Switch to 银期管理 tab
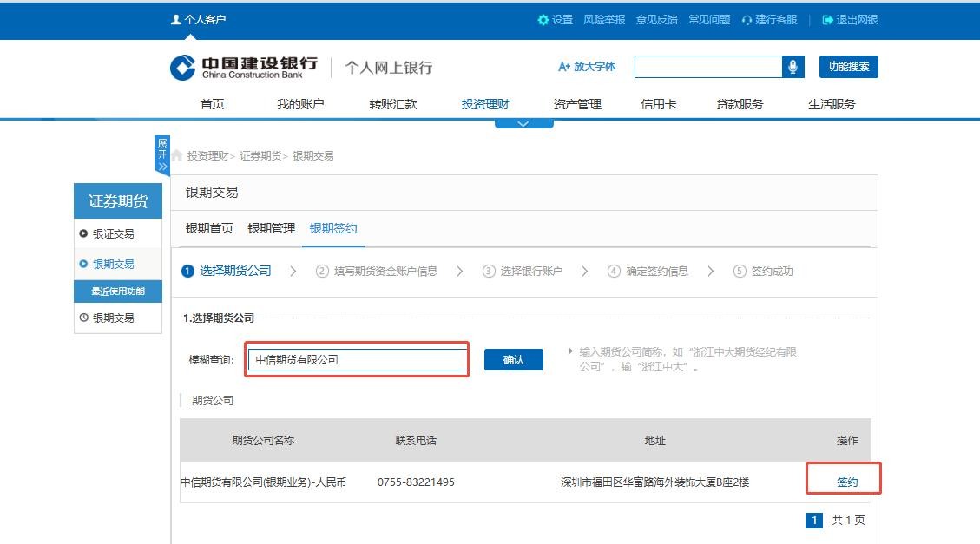This screenshot has width=980, height=544. click(x=271, y=228)
